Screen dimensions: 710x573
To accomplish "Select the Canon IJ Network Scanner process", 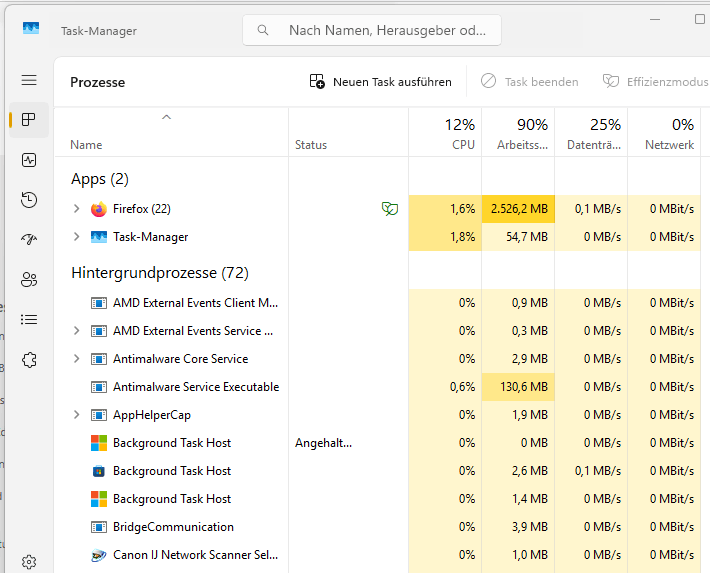I will coord(195,555).
